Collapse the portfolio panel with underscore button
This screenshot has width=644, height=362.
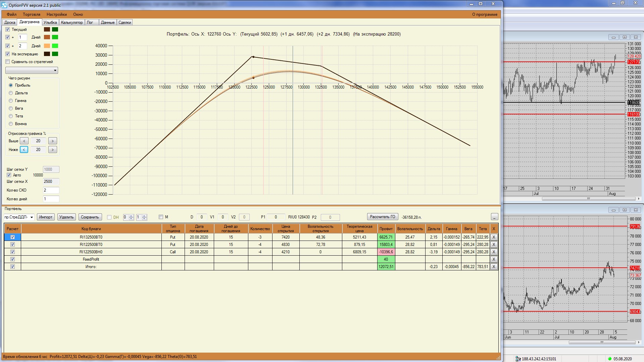pyautogui.click(x=494, y=217)
